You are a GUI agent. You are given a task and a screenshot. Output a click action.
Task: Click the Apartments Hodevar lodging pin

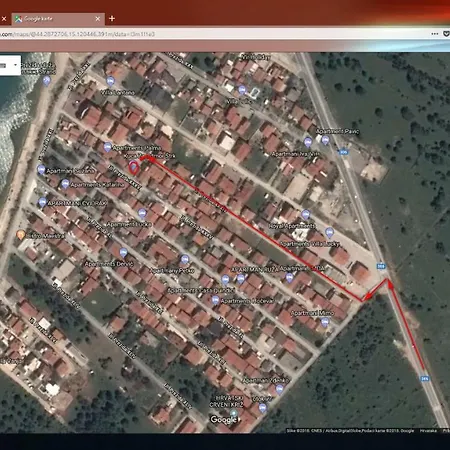click(215, 301)
